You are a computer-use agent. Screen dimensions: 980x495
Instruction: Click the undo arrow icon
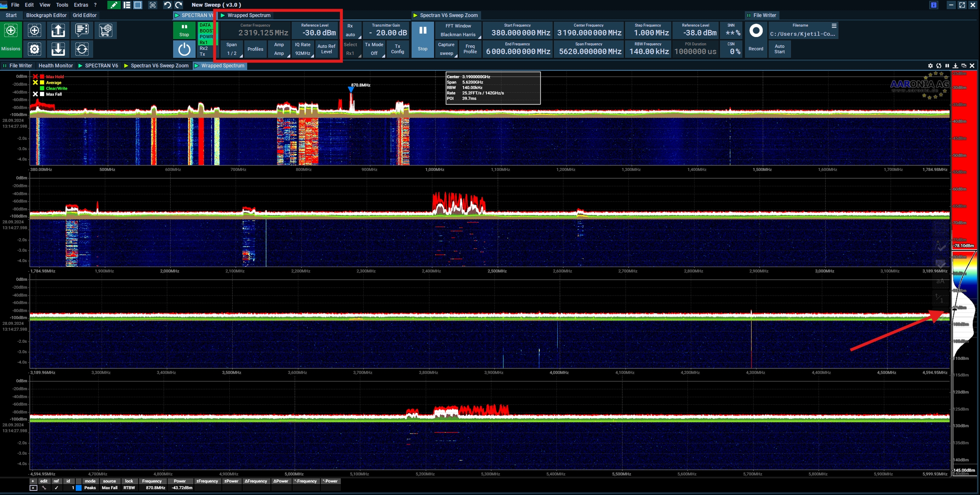click(x=168, y=5)
